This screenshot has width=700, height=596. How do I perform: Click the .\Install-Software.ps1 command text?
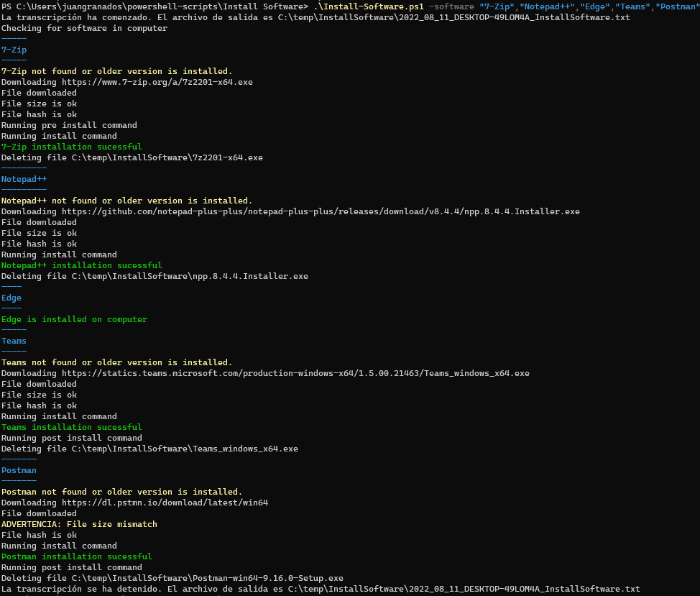pos(369,6)
